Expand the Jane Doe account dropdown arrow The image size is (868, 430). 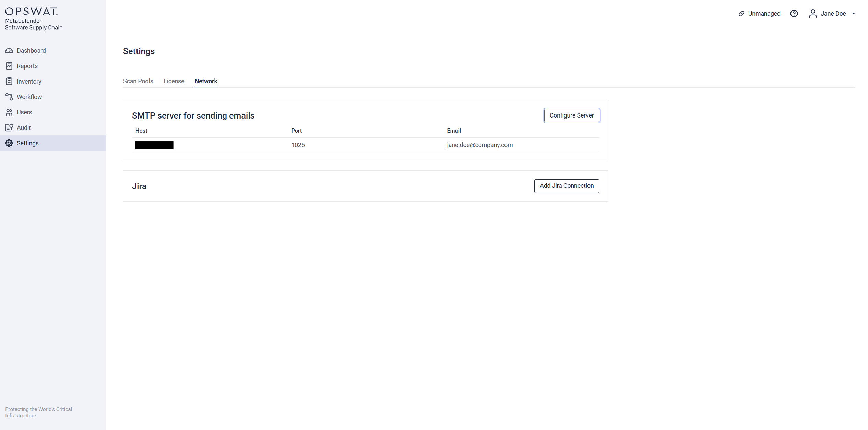pos(854,14)
